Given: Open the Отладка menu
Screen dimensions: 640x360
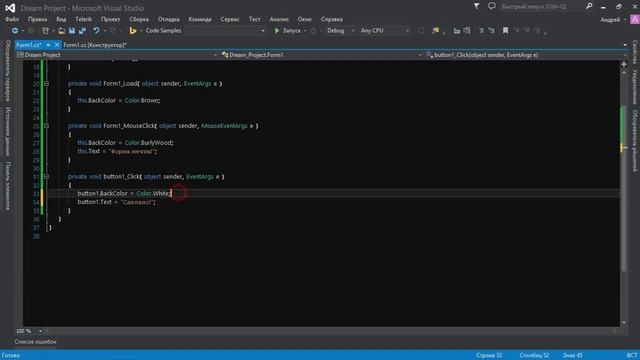Looking at the screenshot, I should (x=169, y=19).
